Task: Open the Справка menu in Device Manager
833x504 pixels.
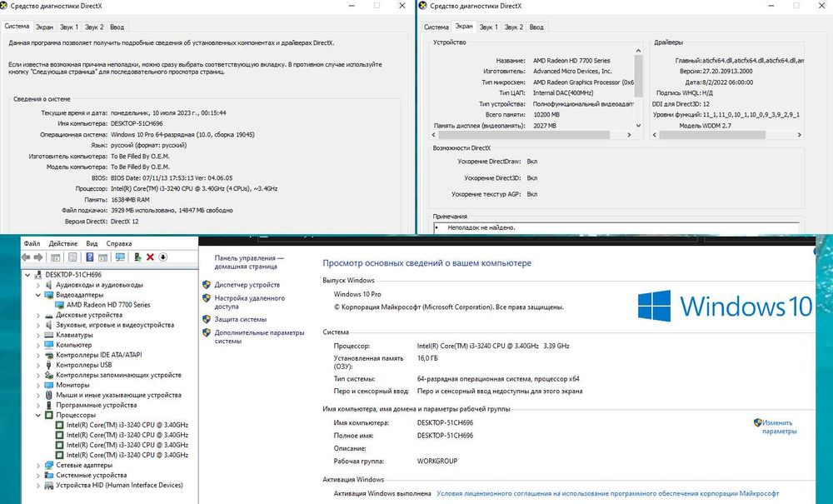Action: point(119,244)
